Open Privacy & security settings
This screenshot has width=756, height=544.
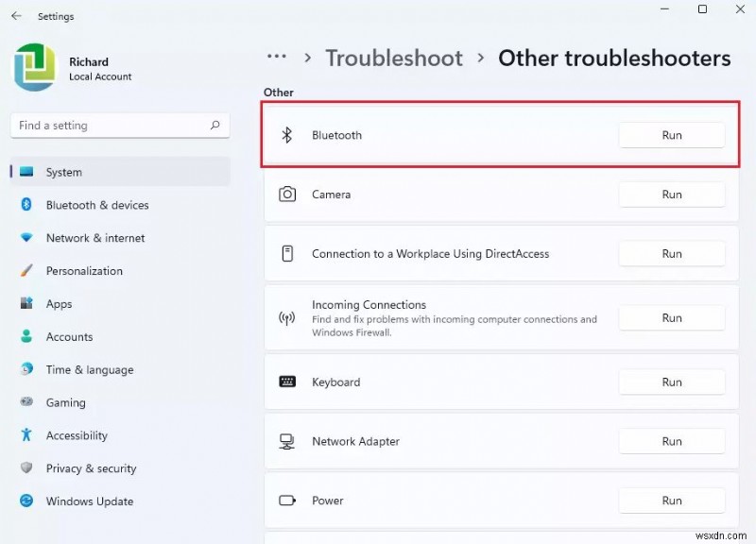(91, 468)
